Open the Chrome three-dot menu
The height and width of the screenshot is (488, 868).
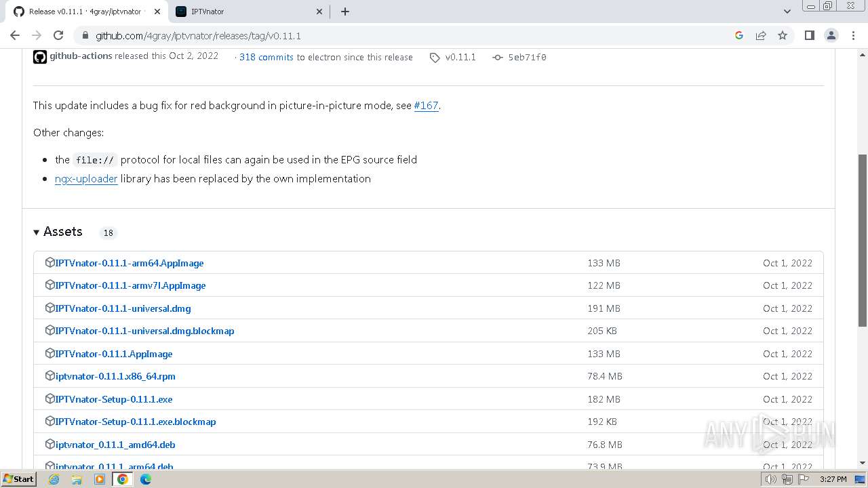click(x=852, y=35)
